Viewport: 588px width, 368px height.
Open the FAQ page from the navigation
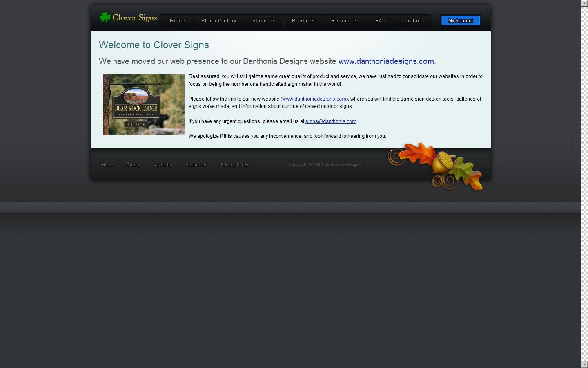coord(381,21)
